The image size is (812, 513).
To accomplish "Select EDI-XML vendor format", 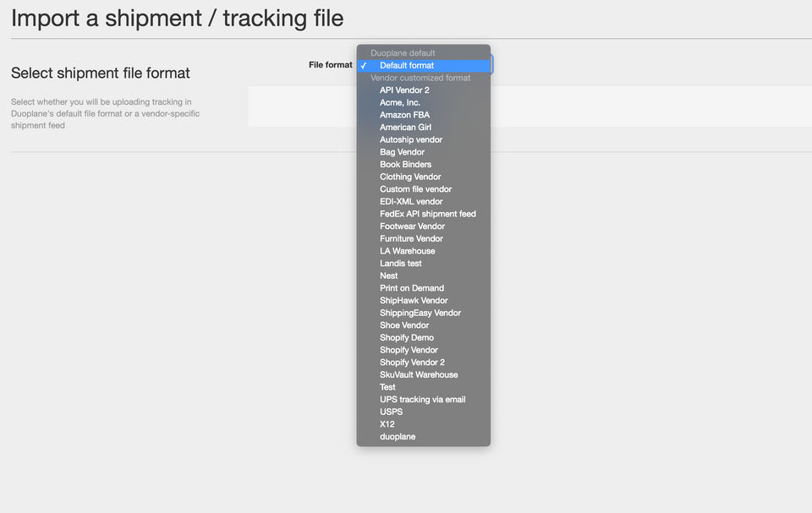I will [411, 202].
